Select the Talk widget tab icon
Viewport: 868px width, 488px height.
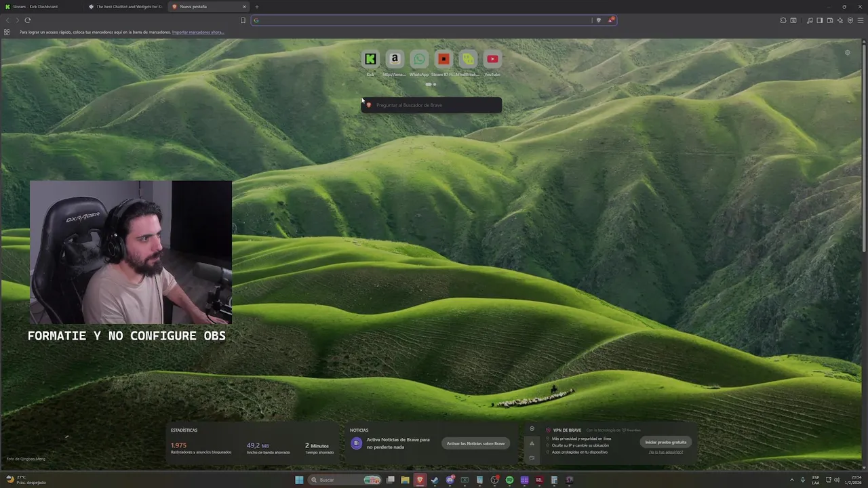(x=532, y=457)
